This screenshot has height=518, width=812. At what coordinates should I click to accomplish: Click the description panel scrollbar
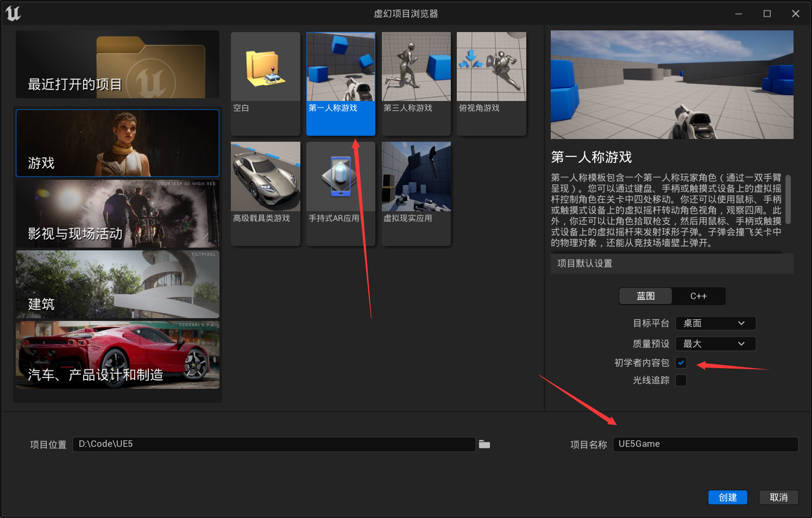(788, 199)
